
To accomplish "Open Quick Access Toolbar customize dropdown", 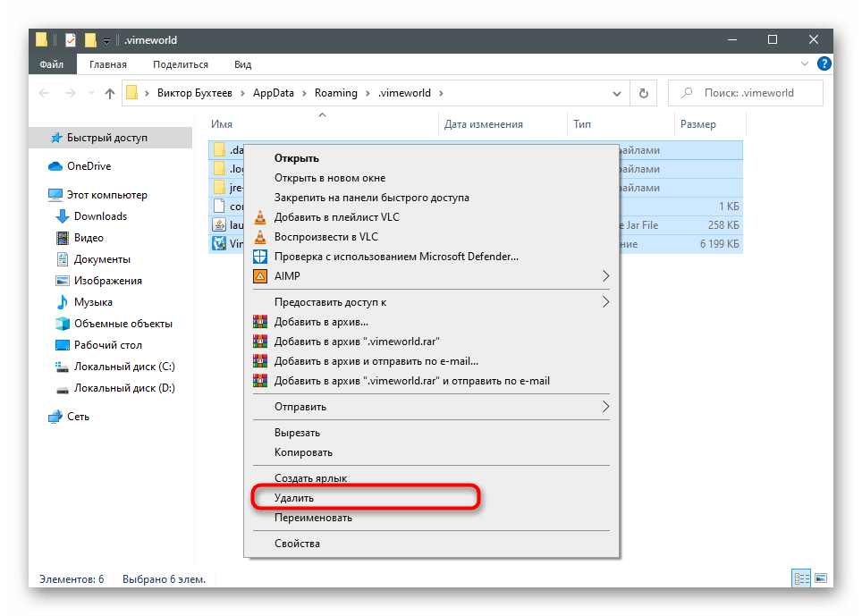I will [106, 40].
